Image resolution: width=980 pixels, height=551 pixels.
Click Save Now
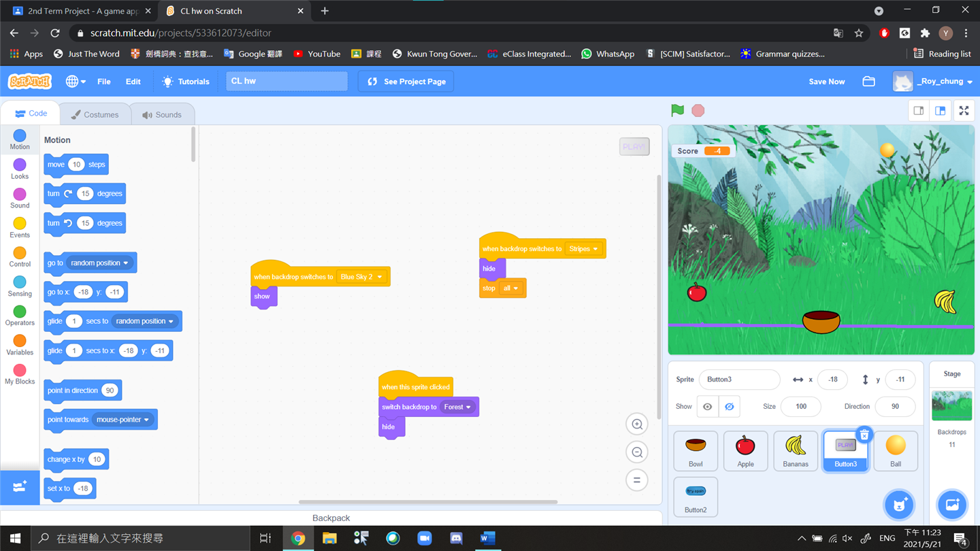point(826,82)
